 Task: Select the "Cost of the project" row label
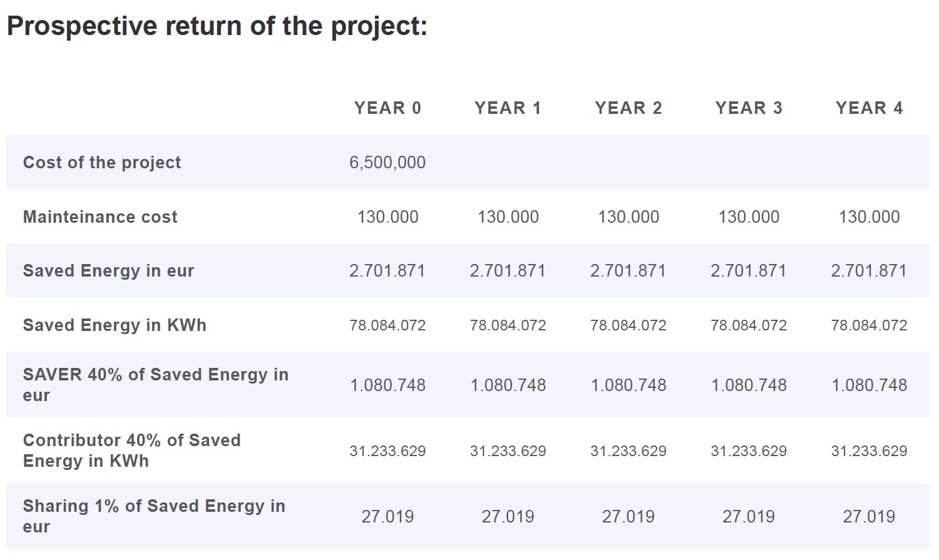(102, 163)
